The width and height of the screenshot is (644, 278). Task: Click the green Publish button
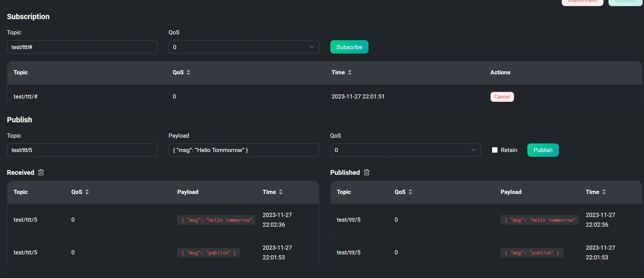(543, 150)
